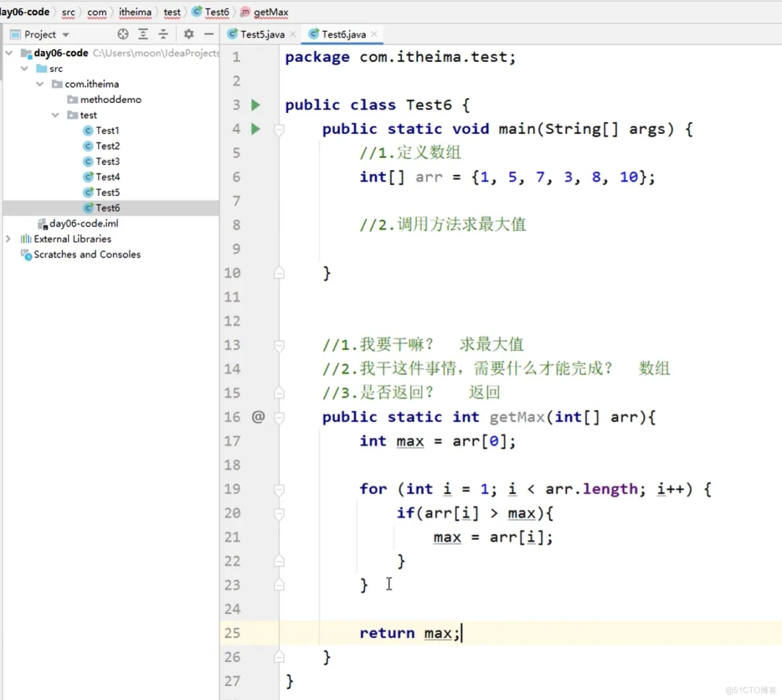Fold the for loop at line 19 gutter
The width and height of the screenshot is (782, 700).
(x=279, y=489)
